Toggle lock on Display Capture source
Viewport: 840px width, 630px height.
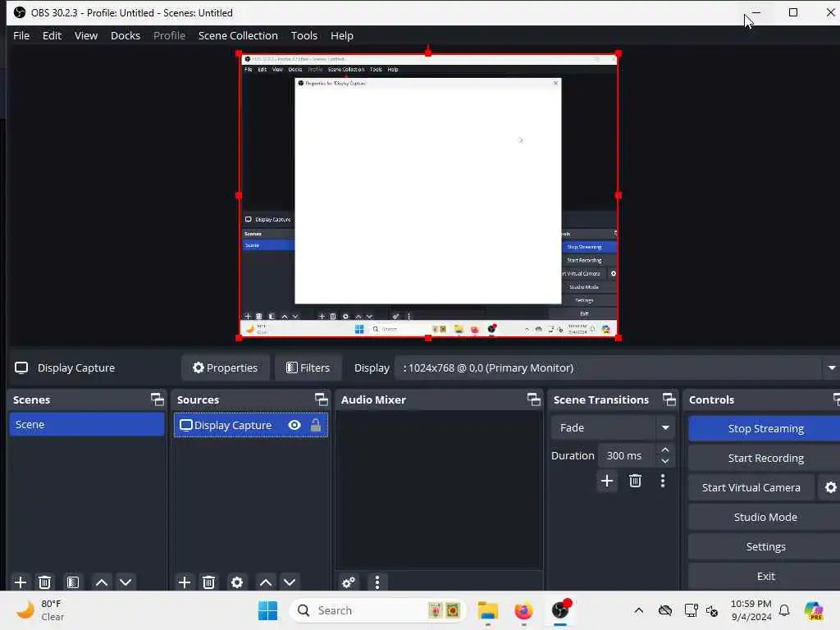(x=316, y=426)
